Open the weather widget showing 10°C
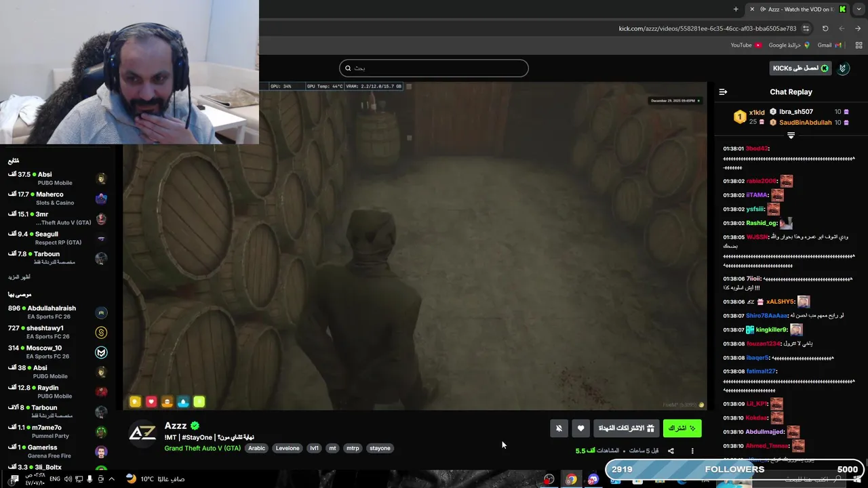Viewport: 868px width, 488px height. click(155, 479)
